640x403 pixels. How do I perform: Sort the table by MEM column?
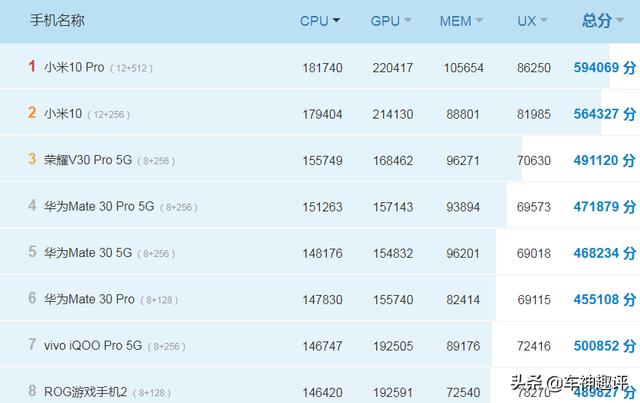[461, 21]
